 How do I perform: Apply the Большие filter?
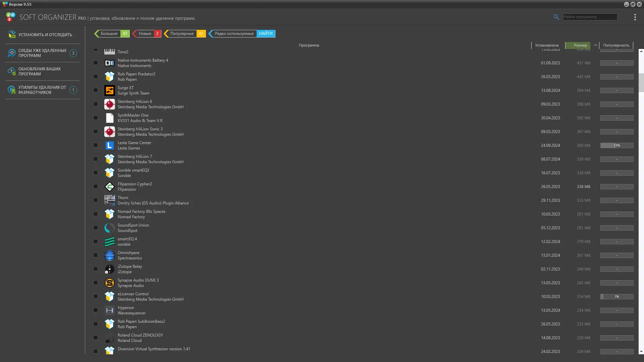pyautogui.click(x=109, y=34)
